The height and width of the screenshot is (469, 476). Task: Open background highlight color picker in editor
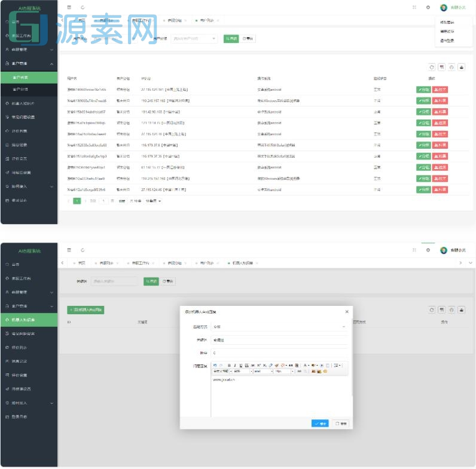[314, 365]
